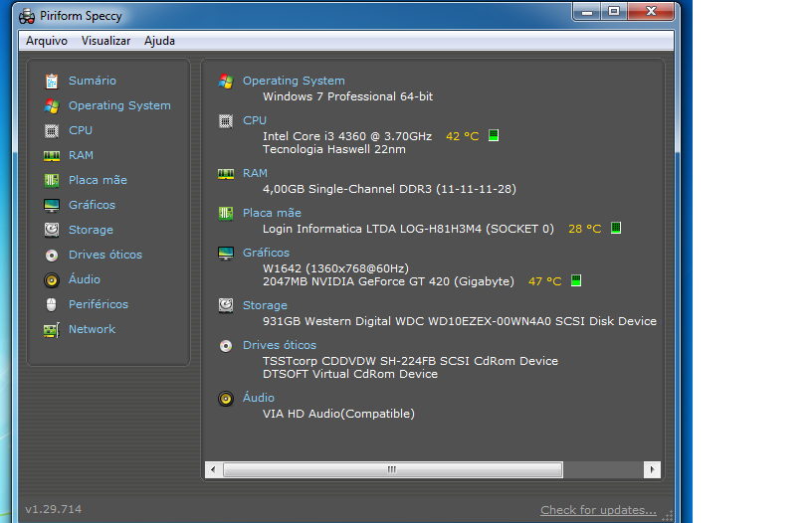Click the Western Digital disk device line
This screenshot has height=523, width=812.
click(460, 321)
